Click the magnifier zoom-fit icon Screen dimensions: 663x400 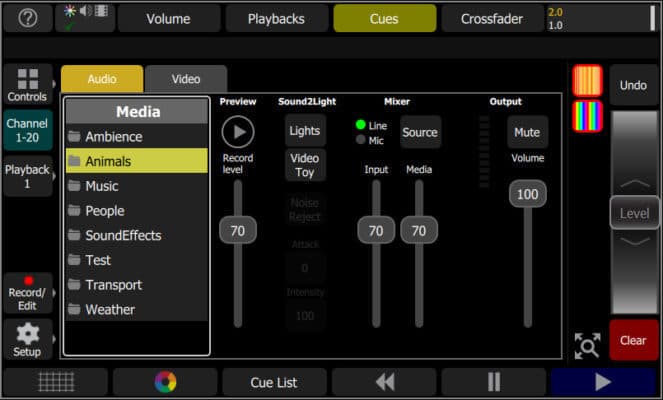coord(586,345)
